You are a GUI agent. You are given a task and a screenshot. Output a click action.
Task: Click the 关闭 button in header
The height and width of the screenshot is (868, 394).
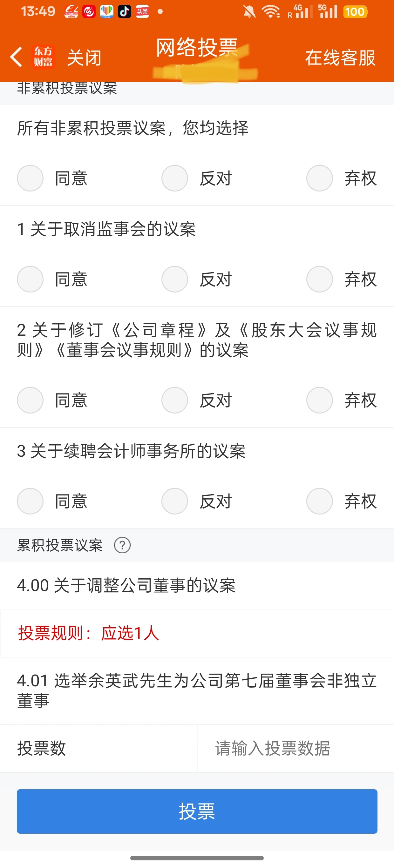click(84, 57)
